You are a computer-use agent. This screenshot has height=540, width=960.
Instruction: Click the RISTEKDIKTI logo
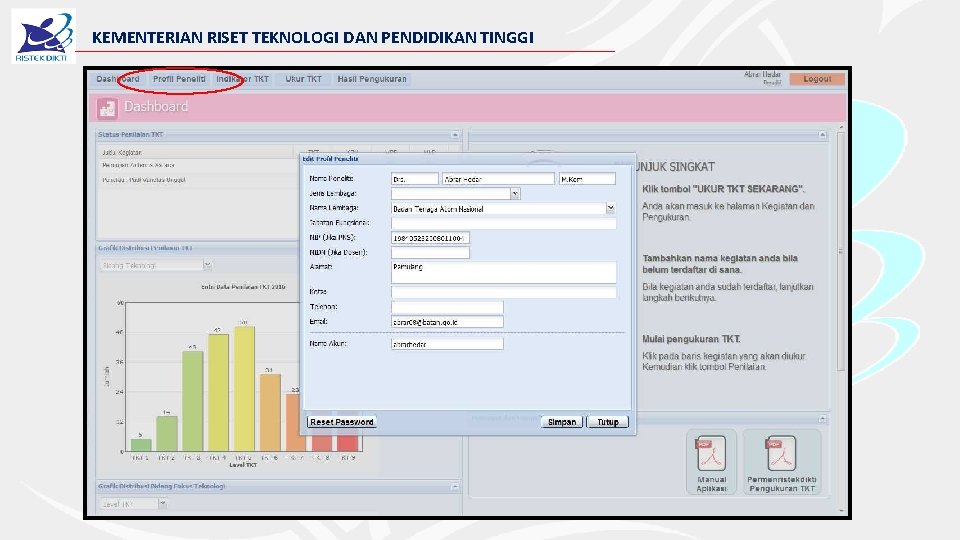(43, 37)
